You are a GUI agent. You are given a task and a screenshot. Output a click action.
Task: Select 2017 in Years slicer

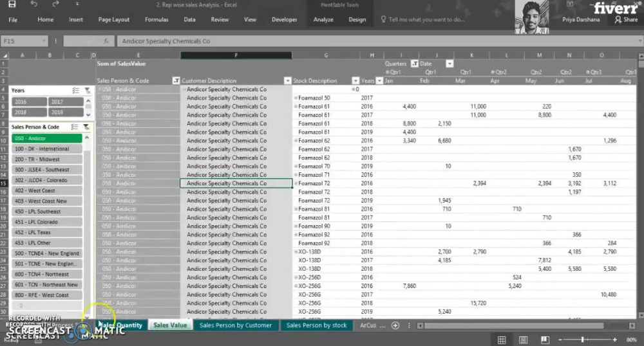[65, 102]
